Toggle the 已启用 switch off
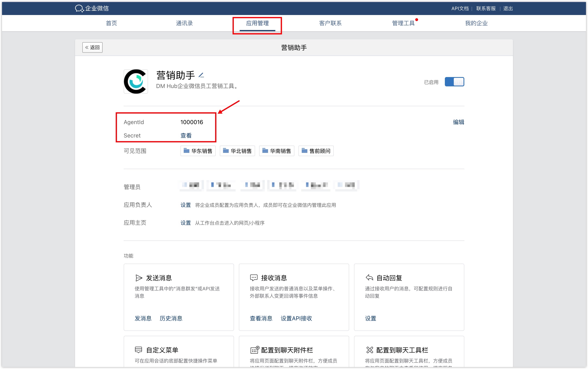 coord(454,82)
